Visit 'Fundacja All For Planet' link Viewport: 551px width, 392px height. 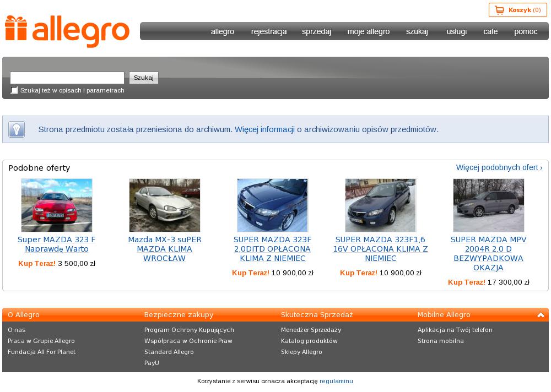[41, 352]
